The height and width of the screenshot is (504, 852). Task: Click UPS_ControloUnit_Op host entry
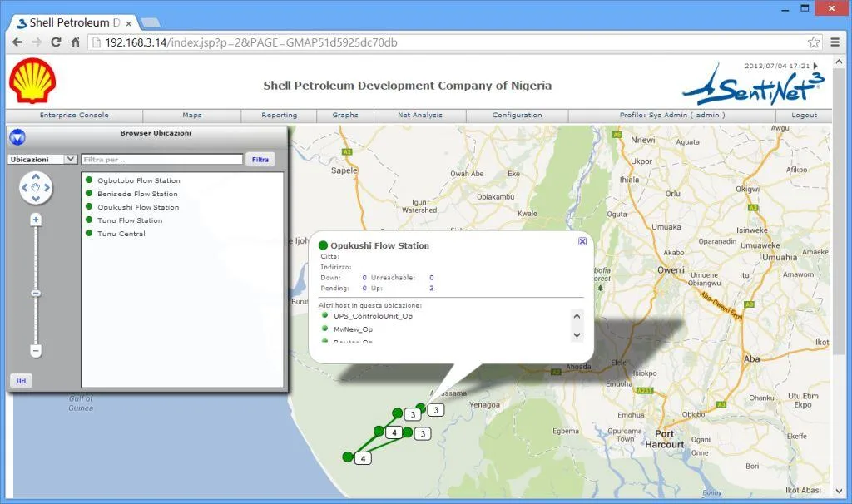pos(373,315)
